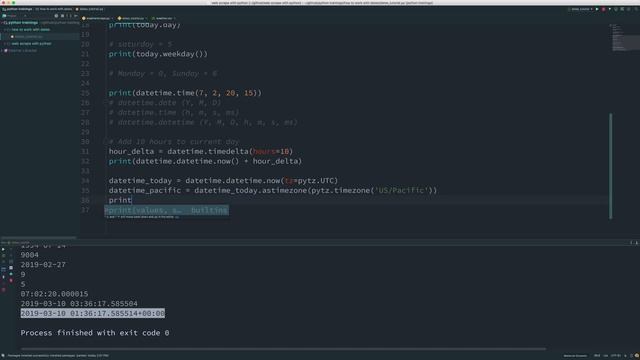Click the '# Add 10 hours' comment line
This screenshot has height=360, width=640.
[174, 142]
